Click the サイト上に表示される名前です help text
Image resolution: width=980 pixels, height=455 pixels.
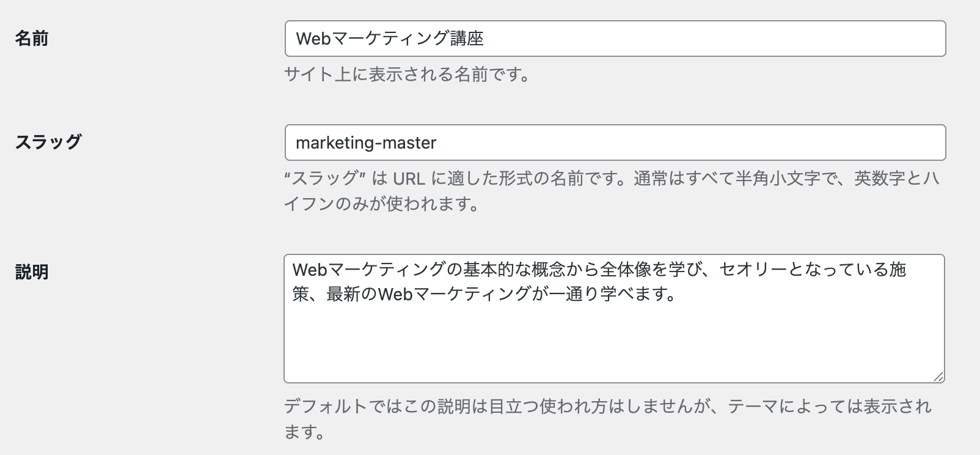(407, 75)
